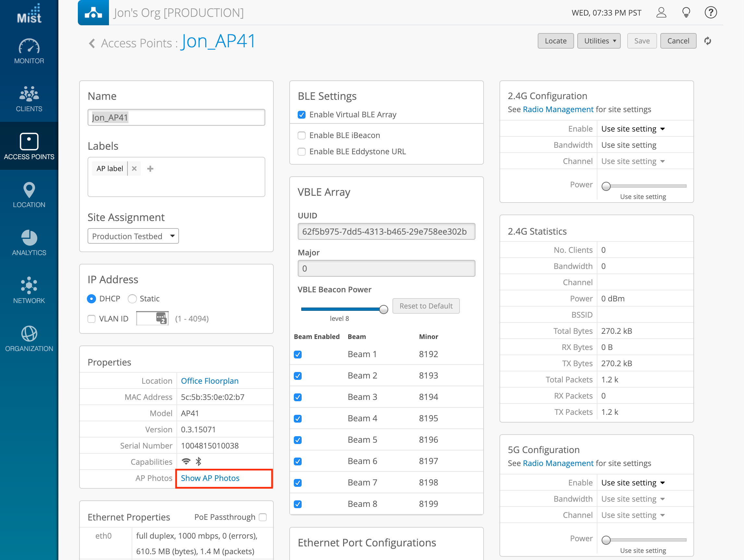Image resolution: width=744 pixels, height=560 pixels.
Task: Go to Analytics in the sidebar
Action: point(29,243)
